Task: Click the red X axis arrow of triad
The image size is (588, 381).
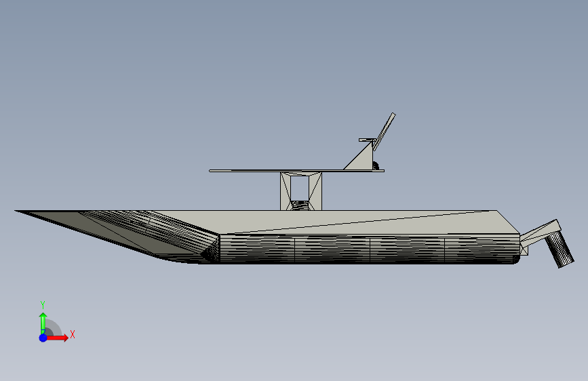Action: click(x=57, y=338)
